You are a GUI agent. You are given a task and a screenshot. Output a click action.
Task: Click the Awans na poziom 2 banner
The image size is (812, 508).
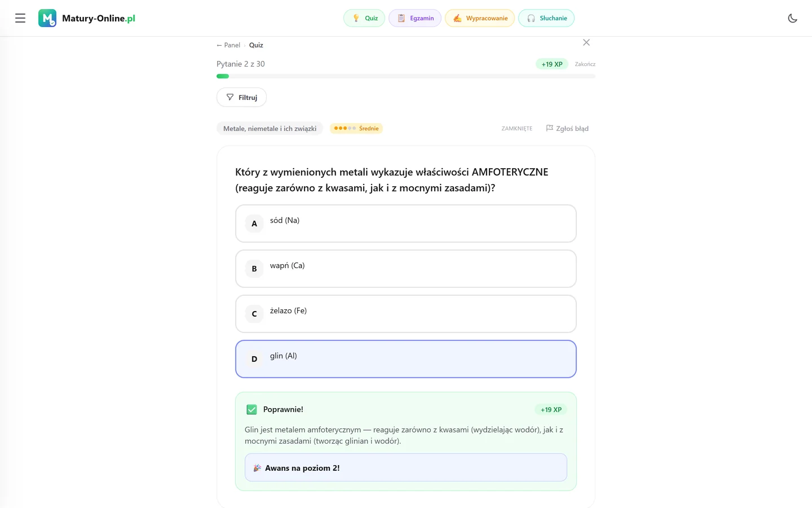[x=406, y=467]
